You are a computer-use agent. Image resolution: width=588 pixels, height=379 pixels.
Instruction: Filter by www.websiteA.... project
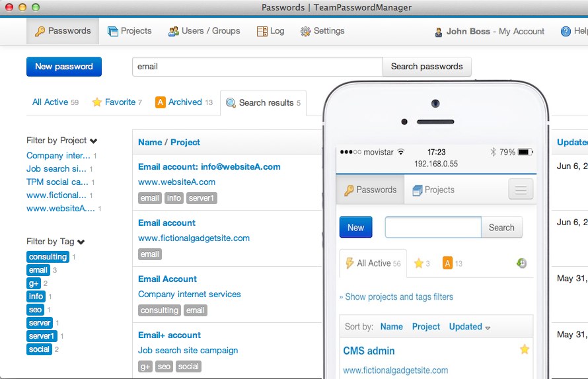(x=60, y=208)
